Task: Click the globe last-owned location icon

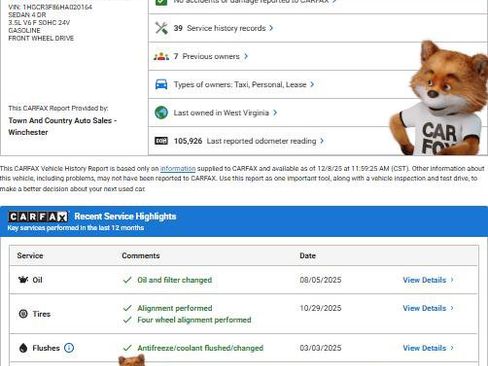Action: point(161,113)
